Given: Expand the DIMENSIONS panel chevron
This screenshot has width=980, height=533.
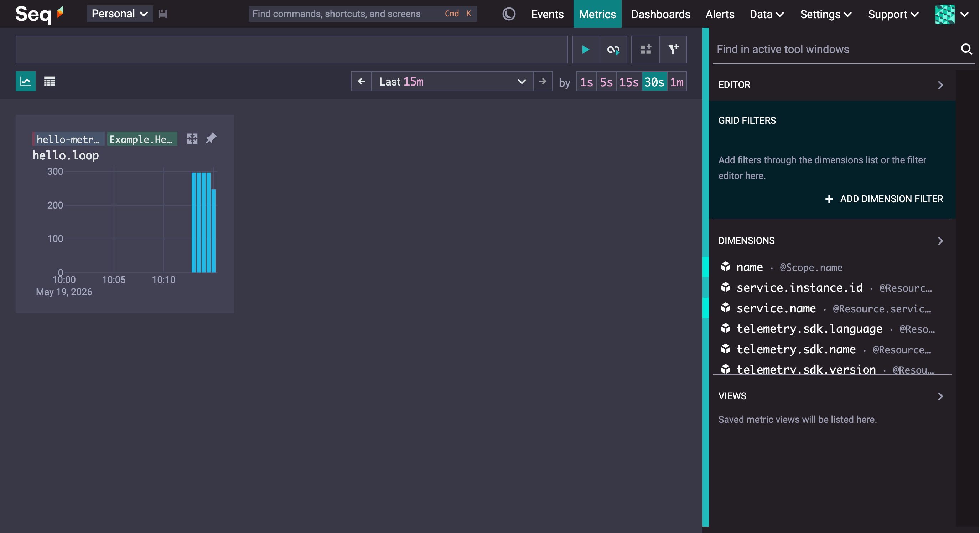Looking at the screenshot, I should coord(940,241).
